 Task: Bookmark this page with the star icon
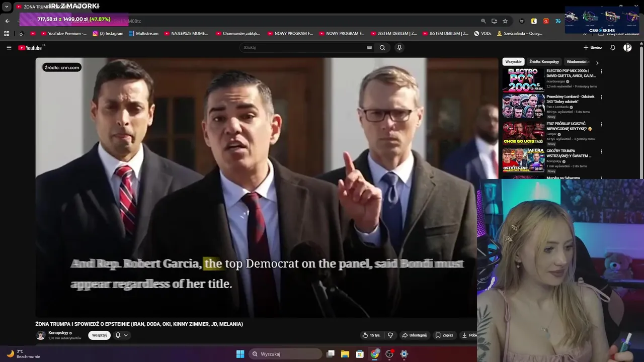[505, 21]
